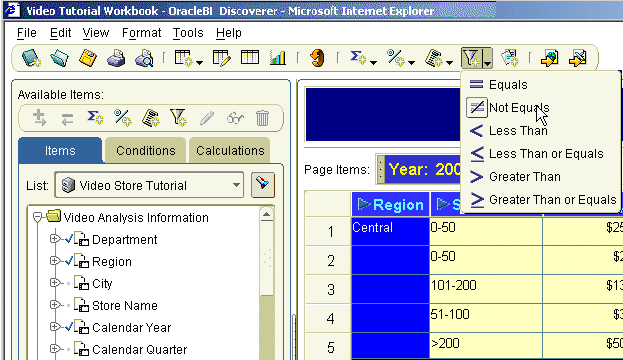Click the New Workbook toolbar icon
The height and width of the screenshot is (360, 623).
pos(31,58)
